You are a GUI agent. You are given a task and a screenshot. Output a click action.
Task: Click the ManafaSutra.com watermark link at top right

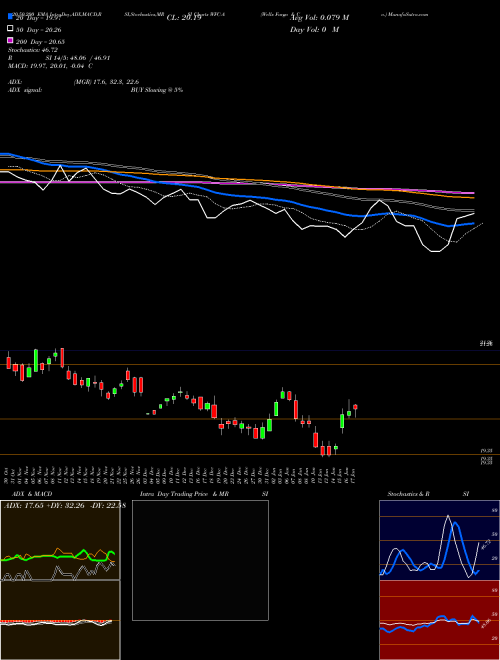(x=405, y=14)
